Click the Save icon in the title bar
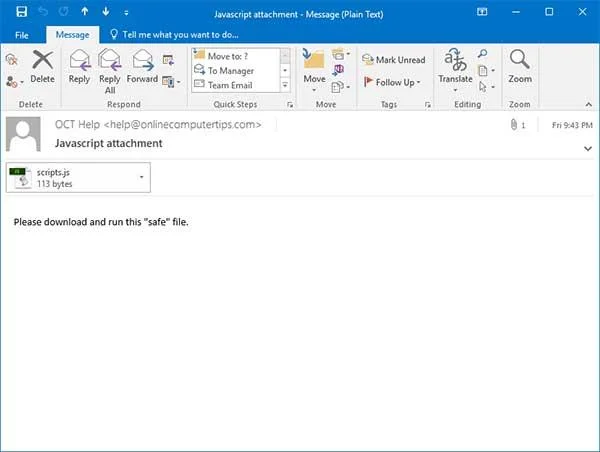 click(21, 12)
